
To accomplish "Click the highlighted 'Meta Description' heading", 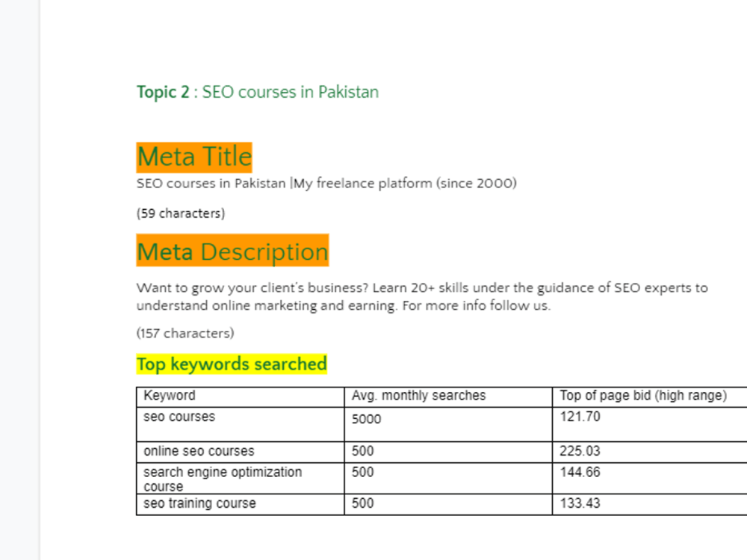I will pos(232,251).
